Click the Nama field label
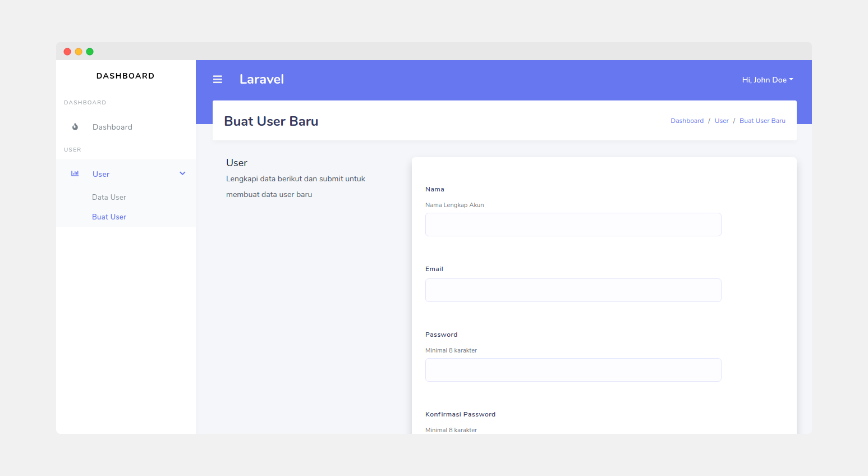868x476 pixels. (x=435, y=189)
